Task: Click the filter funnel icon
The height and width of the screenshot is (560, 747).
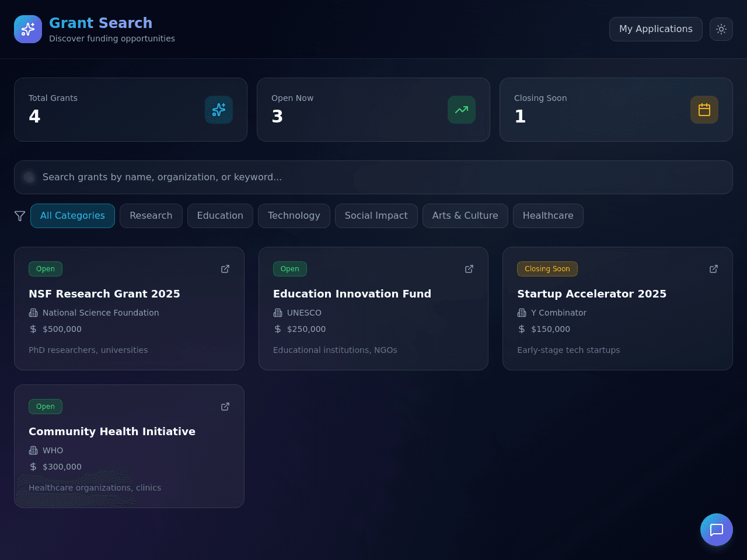Action: pos(20,216)
